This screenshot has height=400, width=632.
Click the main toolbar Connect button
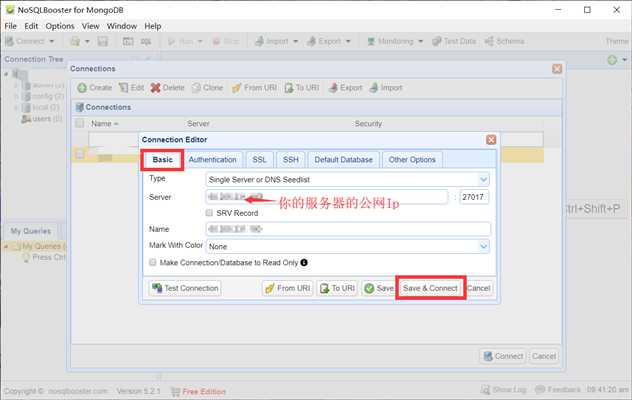tap(25, 41)
